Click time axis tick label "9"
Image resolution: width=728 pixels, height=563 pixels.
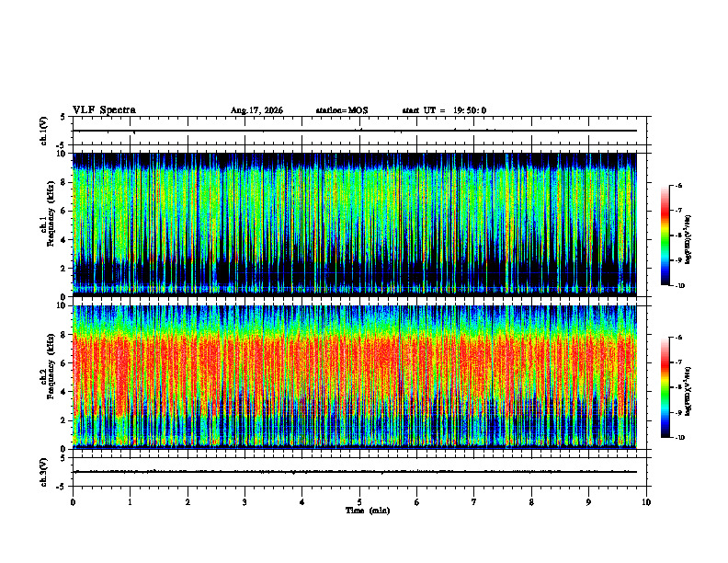[588, 502]
